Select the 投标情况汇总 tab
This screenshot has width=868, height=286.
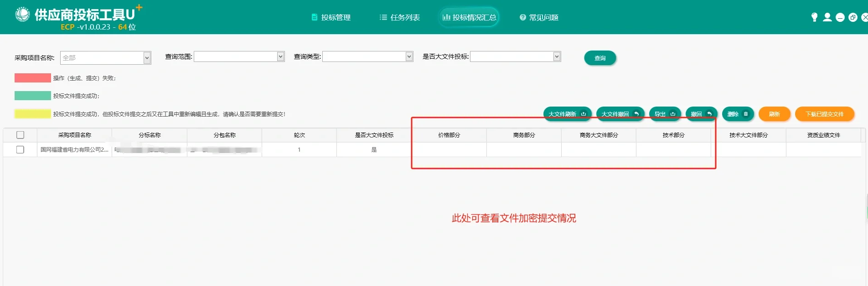(469, 17)
